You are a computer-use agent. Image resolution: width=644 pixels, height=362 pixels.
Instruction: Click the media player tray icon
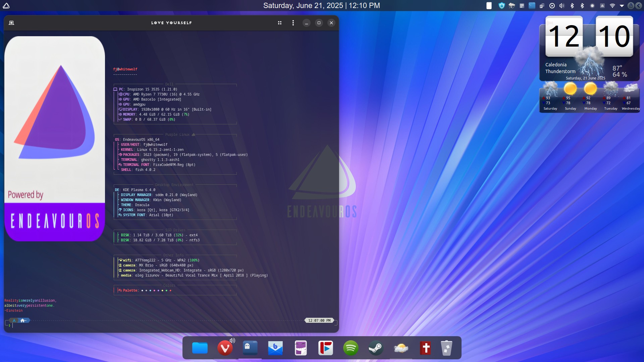pyautogui.click(x=552, y=6)
